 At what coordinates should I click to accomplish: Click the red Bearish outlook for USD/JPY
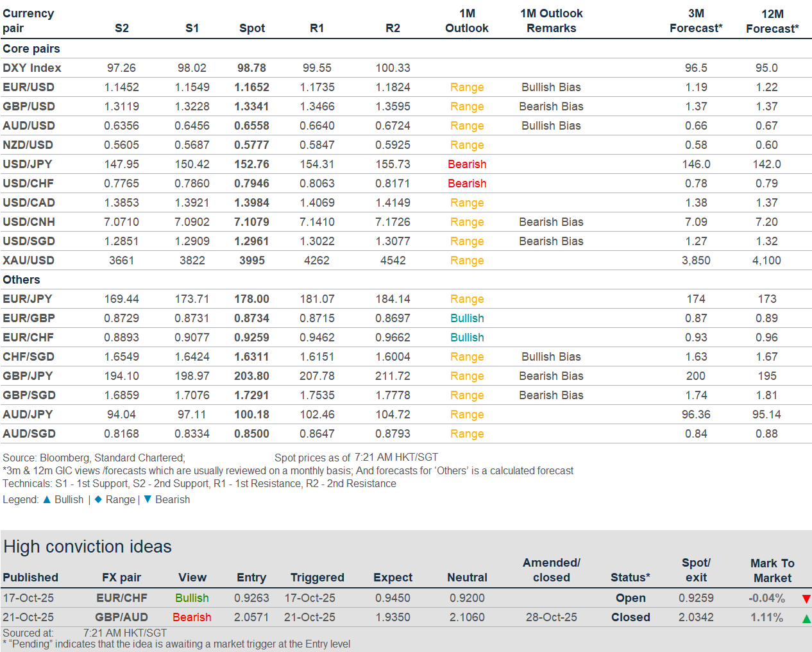click(x=467, y=164)
